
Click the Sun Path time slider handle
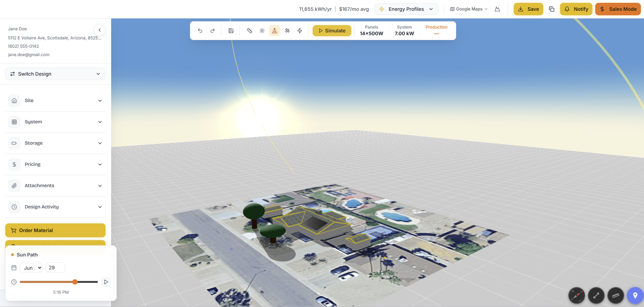coord(75,282)
